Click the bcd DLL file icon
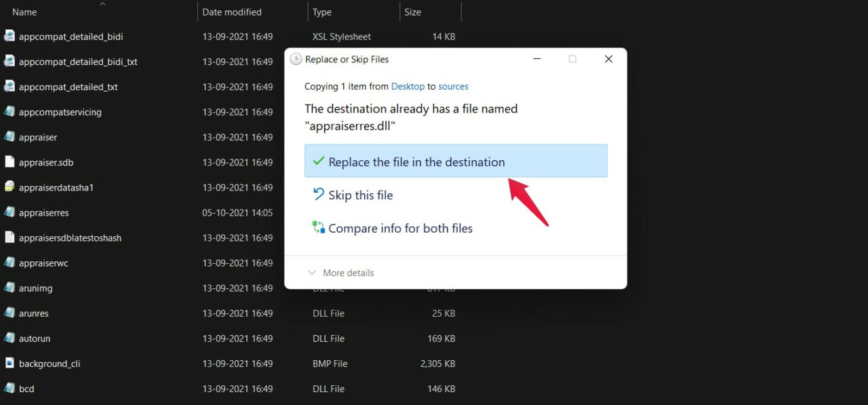Screen dimensions: 868x405 coord(9,388)
